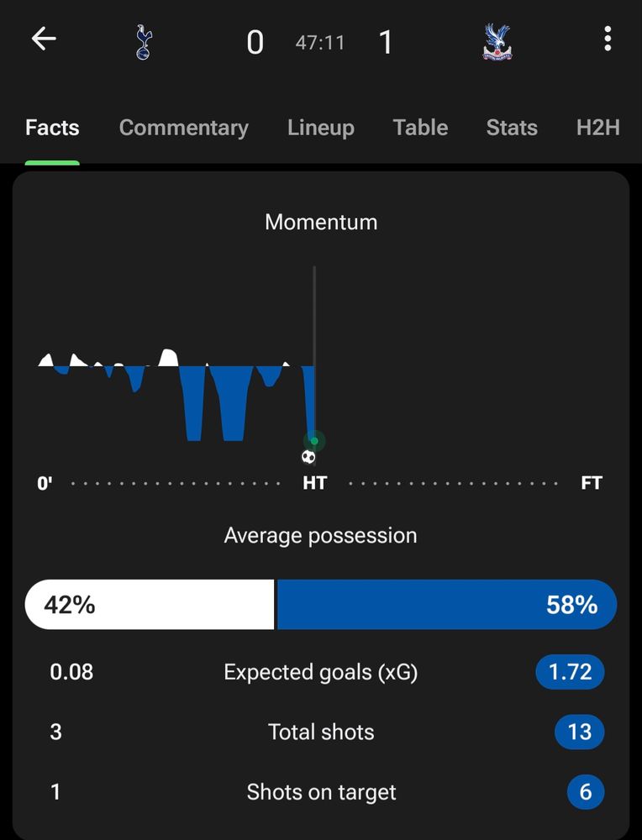This screenshot has height=840, width=642.
Task: Tap the 42% white possession bar
Action: pyautogui.click(x=150, y=604)
